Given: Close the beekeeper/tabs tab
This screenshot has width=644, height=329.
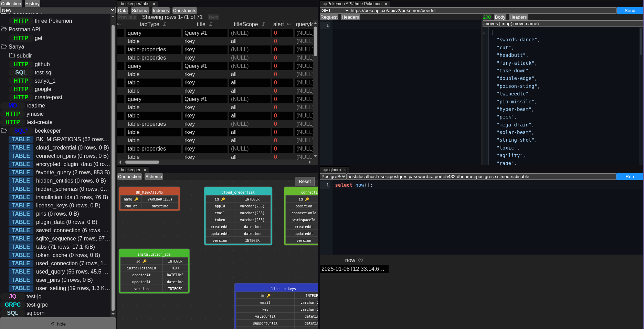Looking at the screenshot, I should pos(154,4).
